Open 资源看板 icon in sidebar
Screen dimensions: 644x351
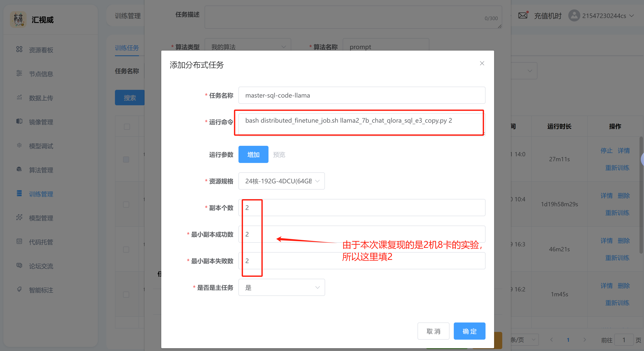click(19, 49)
